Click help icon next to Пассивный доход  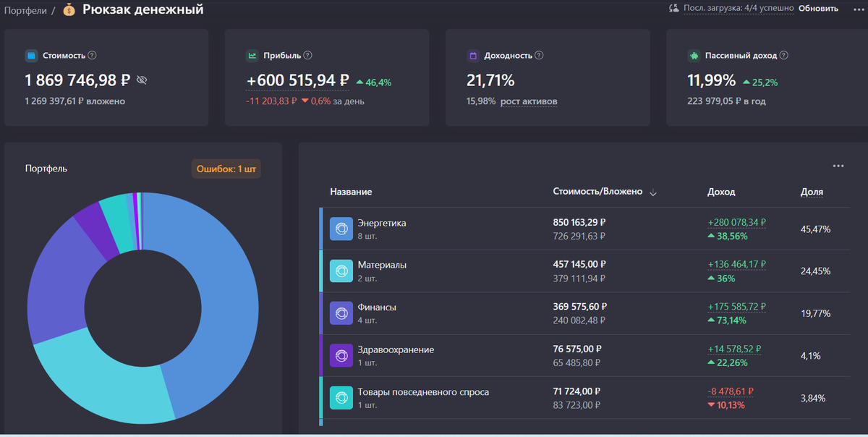[x=783, y=56]
